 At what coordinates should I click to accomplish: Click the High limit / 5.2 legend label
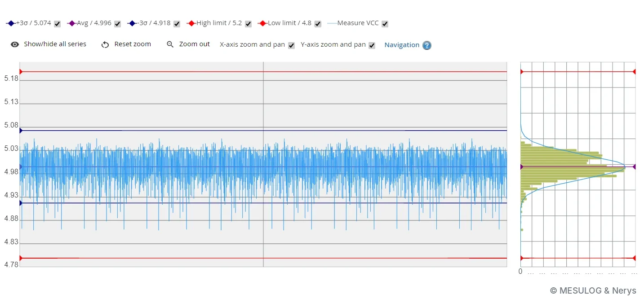219,23
